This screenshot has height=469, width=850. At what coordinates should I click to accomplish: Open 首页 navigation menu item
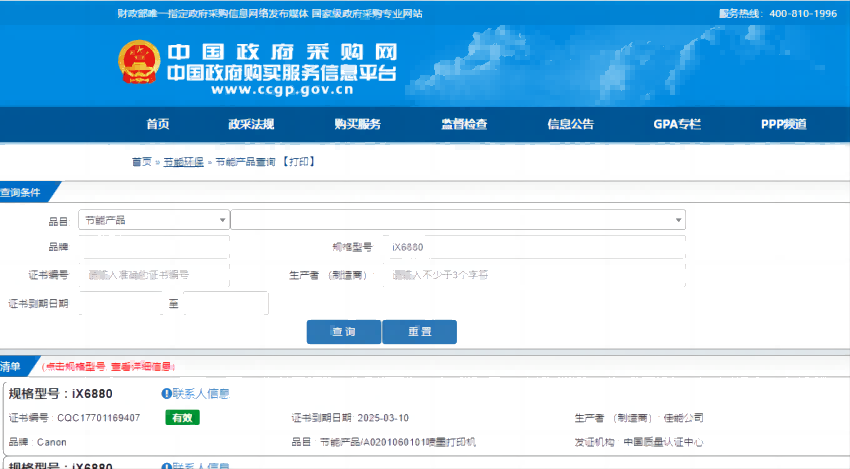click(x=158, y=124)
